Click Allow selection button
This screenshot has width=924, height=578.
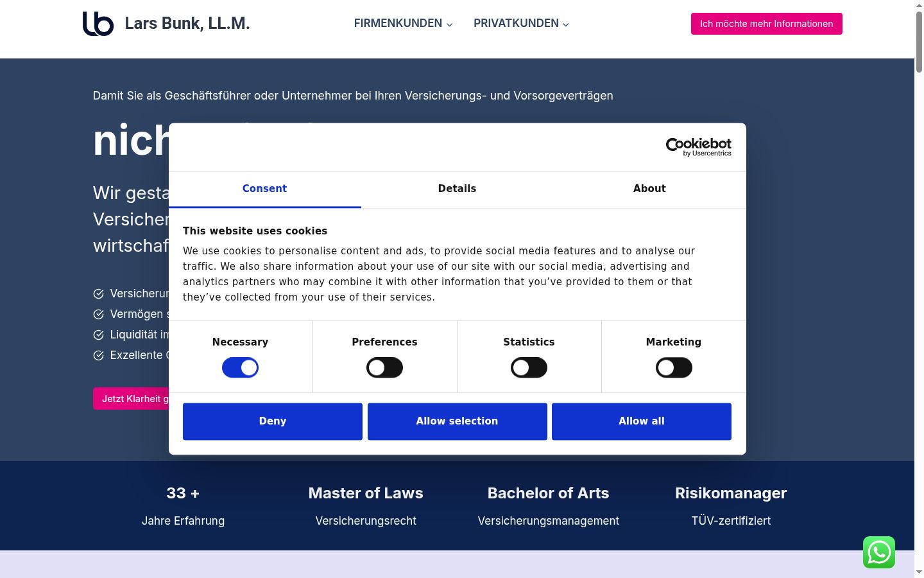[458, 421]
